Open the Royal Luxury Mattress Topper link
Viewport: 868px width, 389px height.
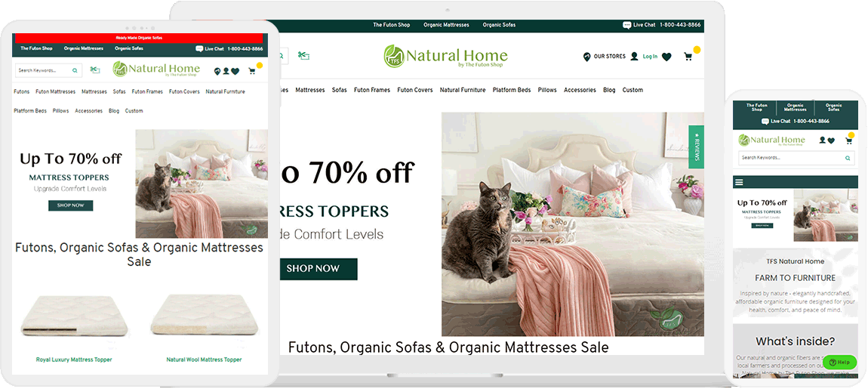pyautogui.click(x=74, y=360)
